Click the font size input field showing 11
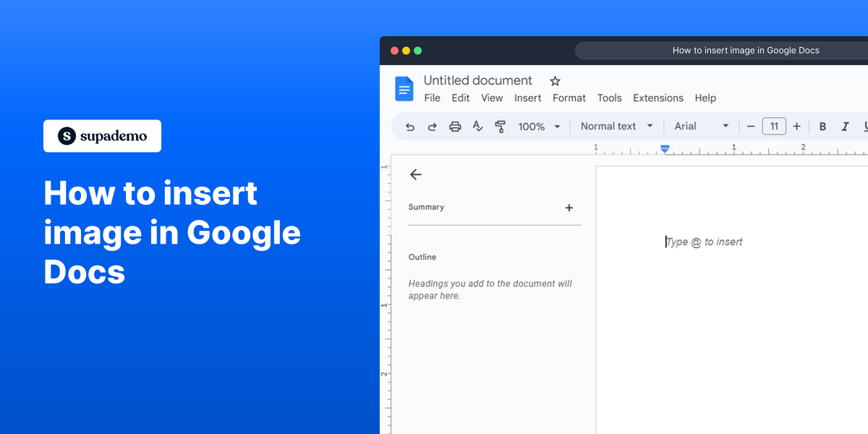Screen dimensions: 868x434 coord(774,126)
